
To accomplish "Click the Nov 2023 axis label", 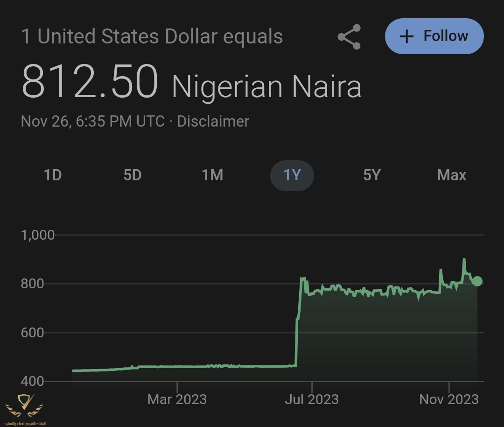I will (449, 399).
